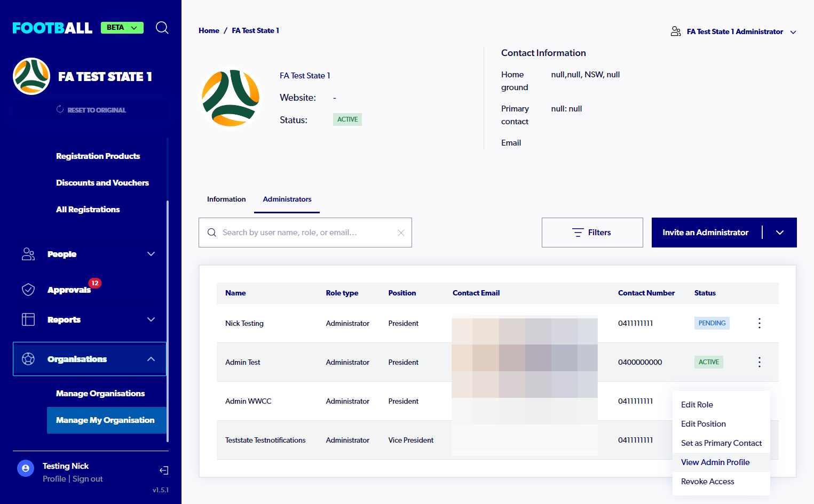Click the organisation logo in the profile header
Image resolution: width=814 pixels, height=504 pixels.
(x=231, y=98)
